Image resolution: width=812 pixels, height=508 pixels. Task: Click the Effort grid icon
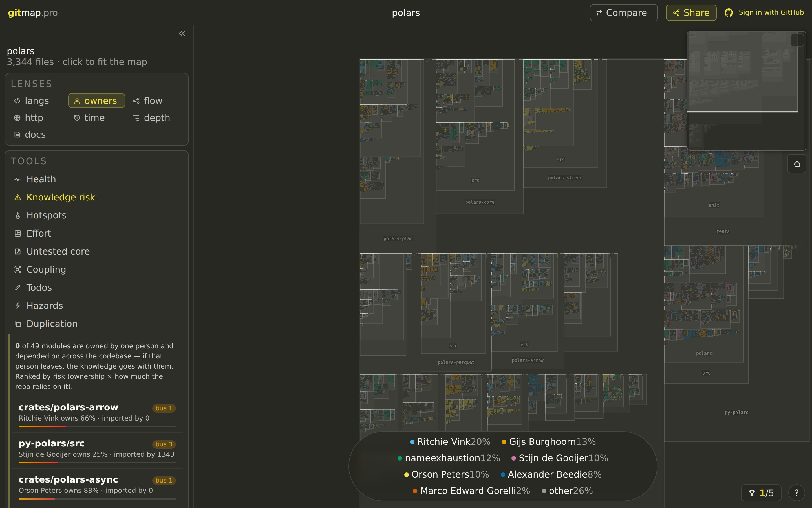(18, 233)
